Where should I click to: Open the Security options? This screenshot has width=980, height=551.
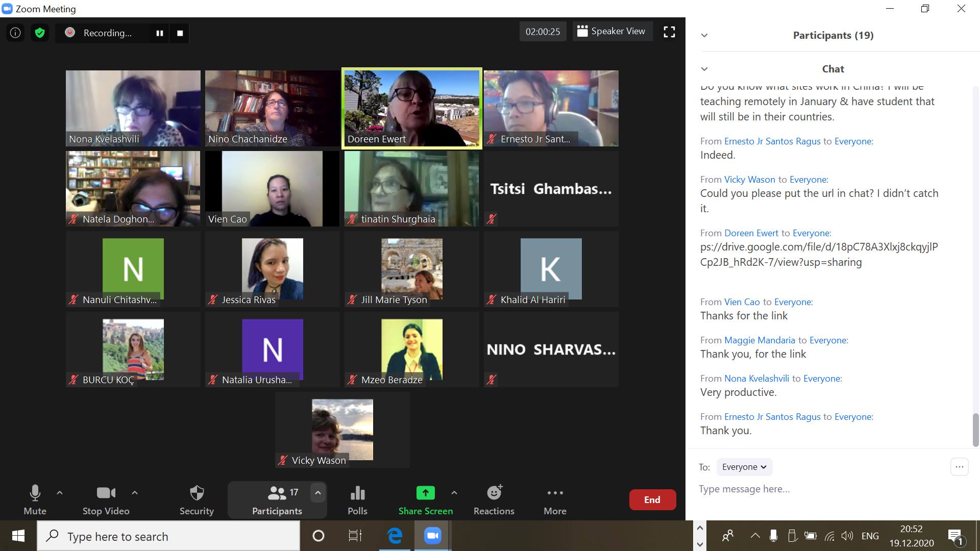(197, 500)
